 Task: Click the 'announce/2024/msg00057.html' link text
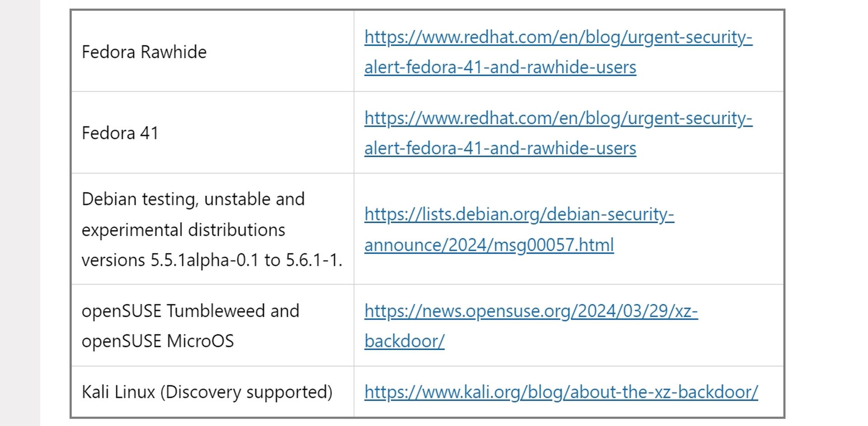pos(489,245)
